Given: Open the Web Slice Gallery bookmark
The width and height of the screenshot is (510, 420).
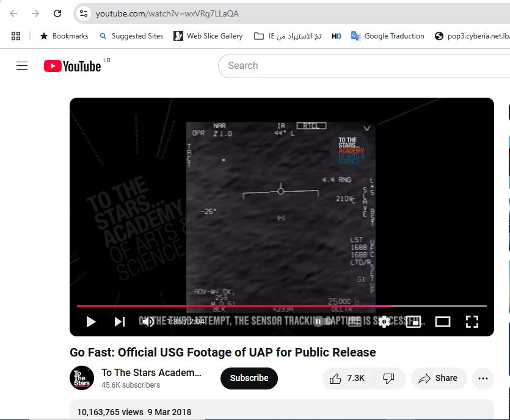Looking at the screenshot, I should [208, 36].
